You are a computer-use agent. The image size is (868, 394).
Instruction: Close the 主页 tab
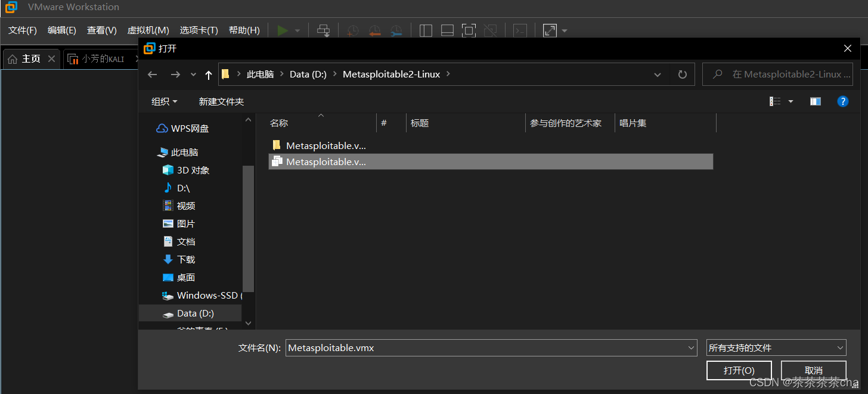coord(52,59)
